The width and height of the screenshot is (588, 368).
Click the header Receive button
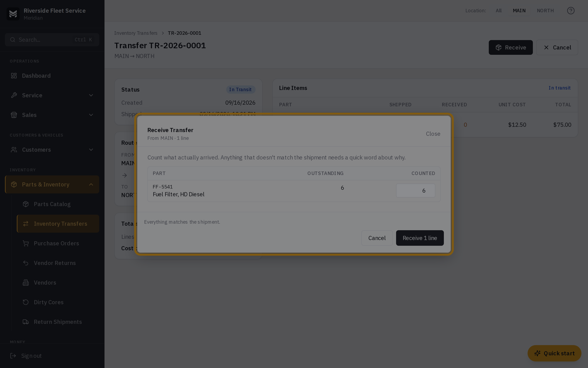[510, 47]
